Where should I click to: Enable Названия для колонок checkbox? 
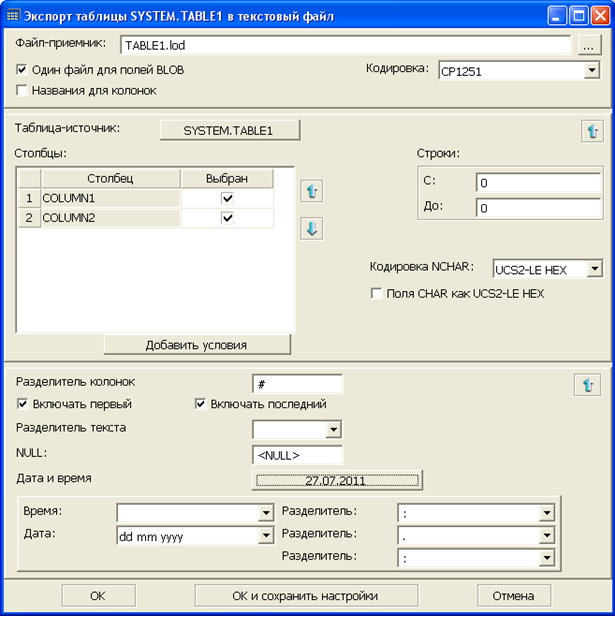(x=22, y=90)
